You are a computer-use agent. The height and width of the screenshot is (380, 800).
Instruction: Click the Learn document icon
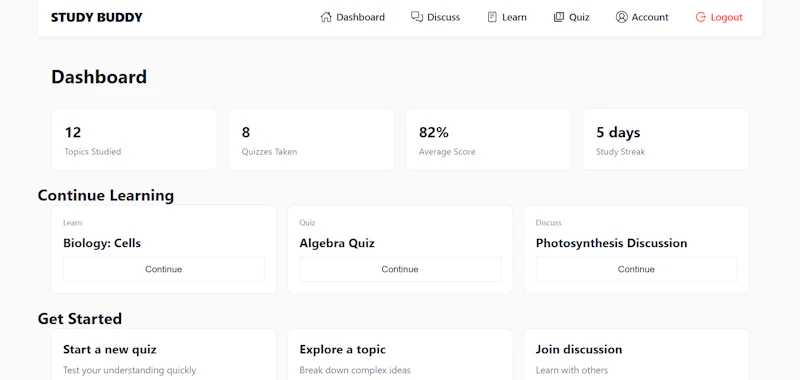[x=492, y=17]
